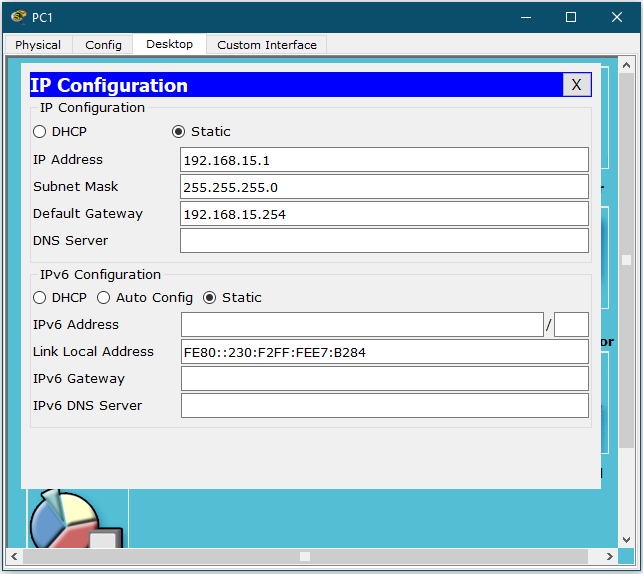Focus the IPv6 Gateway field

[385, 379]
